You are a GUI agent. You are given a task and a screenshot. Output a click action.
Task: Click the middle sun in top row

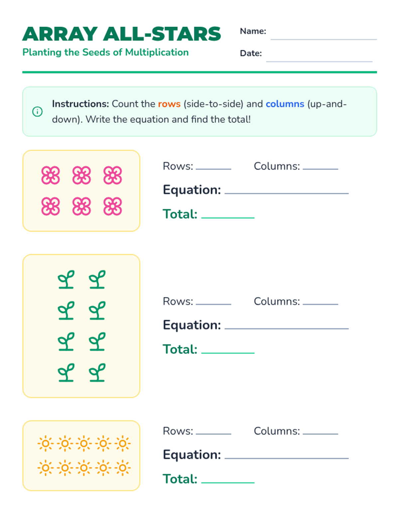click(x=84, y=443)
